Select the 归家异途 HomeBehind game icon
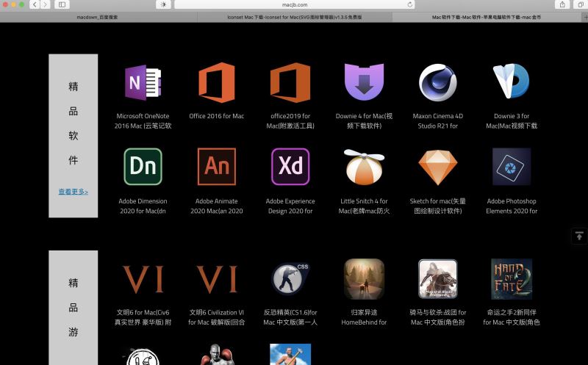 click(x=364, y=279)
